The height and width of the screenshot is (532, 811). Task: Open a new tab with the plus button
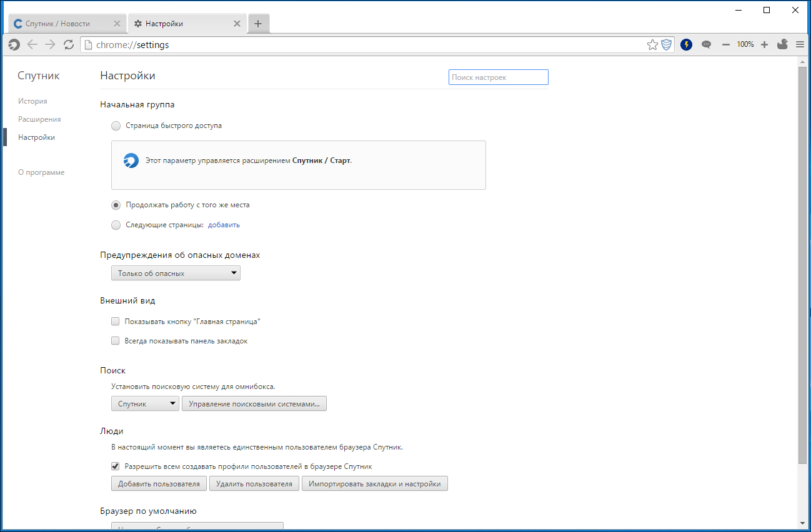[258, 24]
